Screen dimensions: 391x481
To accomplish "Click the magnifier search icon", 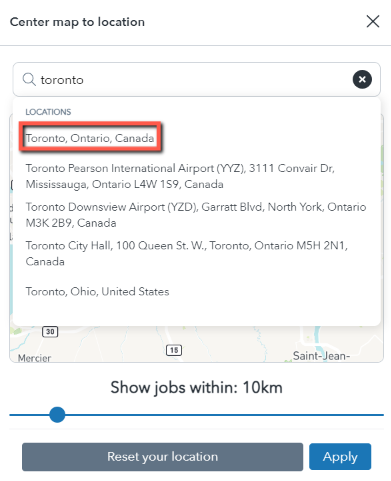I will pos(29,80).
